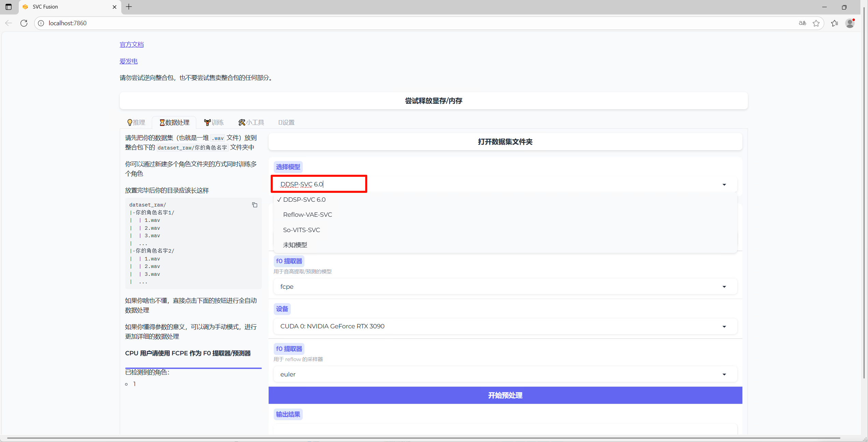Click the read aloud translate icon
868x442 pixels.
[x=802, y=23]
